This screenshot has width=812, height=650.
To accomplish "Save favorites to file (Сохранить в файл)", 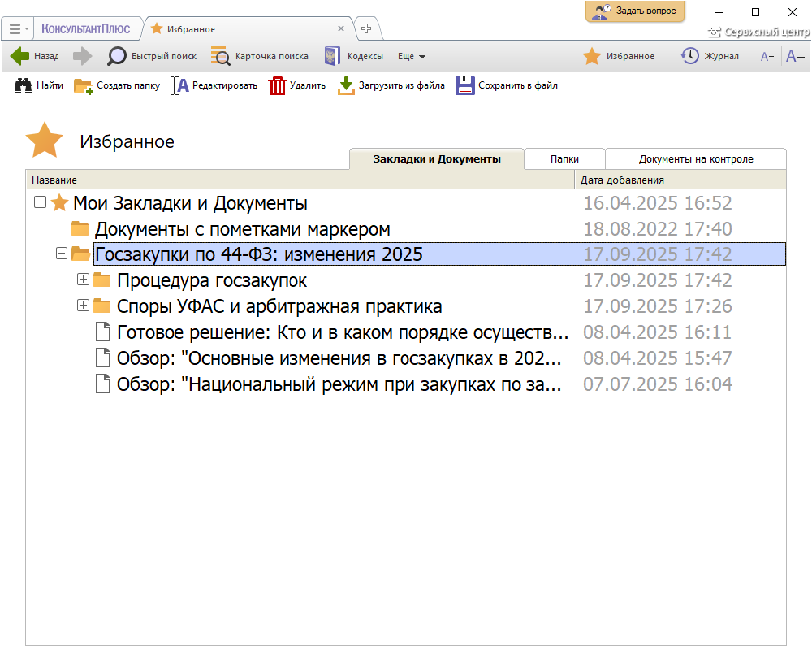I will [464, 85].
